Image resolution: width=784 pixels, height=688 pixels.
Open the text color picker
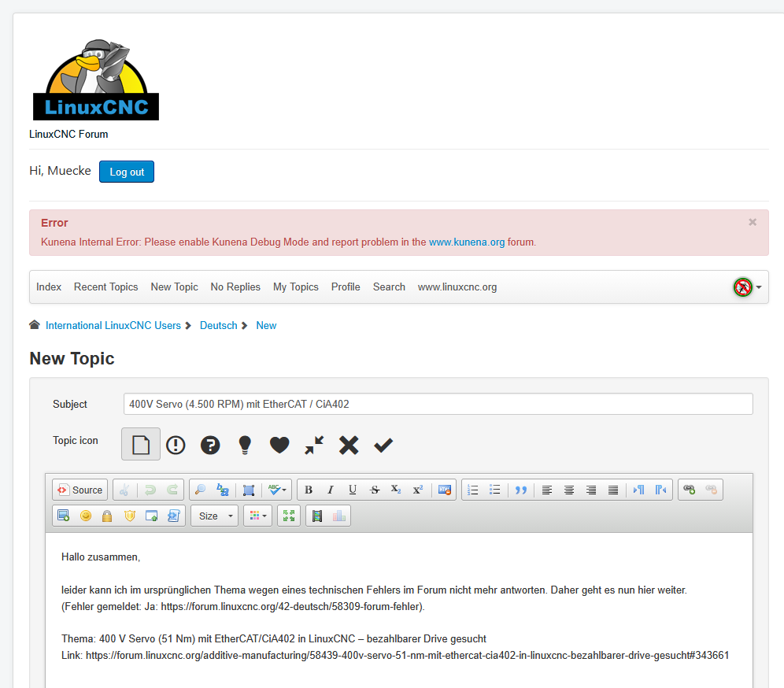pos(257,516)
